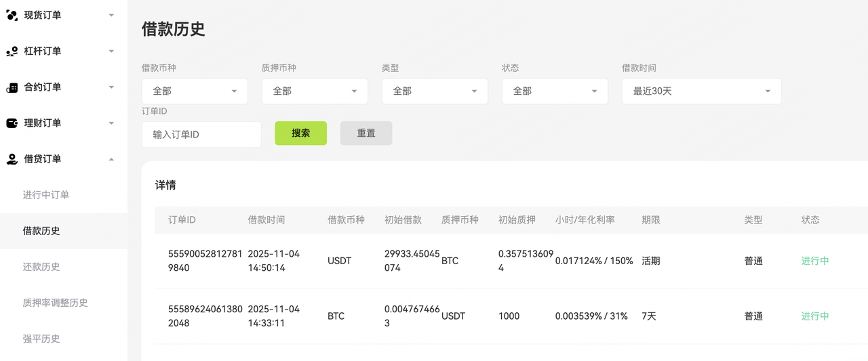Click 进行中 status of USDT loan
The height and width of the screenshot is (361, 868).
815,261
